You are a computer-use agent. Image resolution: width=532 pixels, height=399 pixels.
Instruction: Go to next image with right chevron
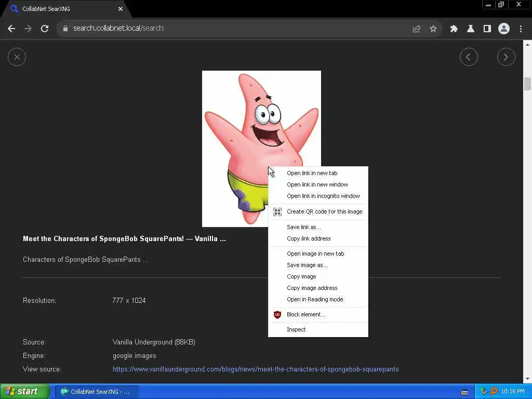point(506,57)
